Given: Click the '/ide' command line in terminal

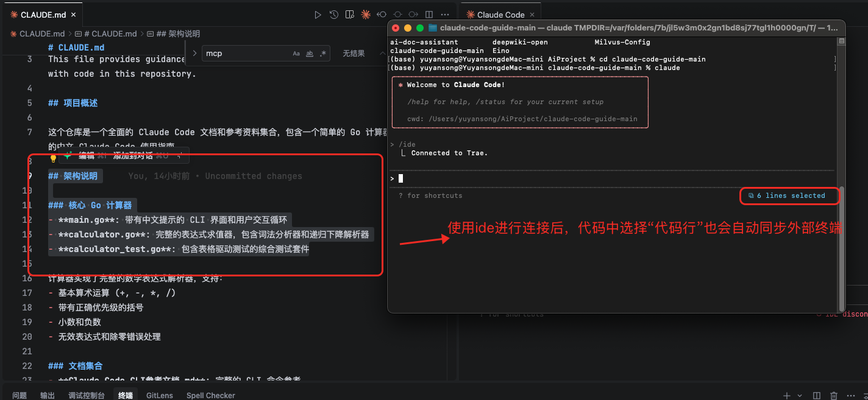Looking at the screenshot, I should (404, 144).
